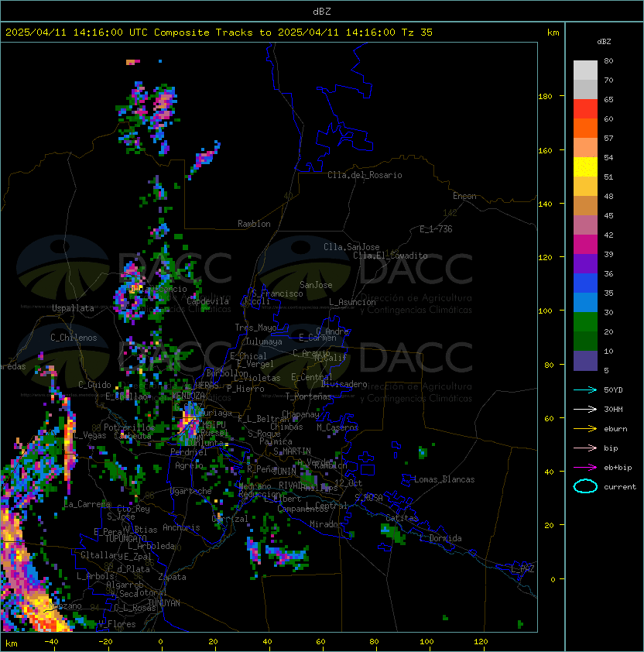Click the cyan 50YD arrow in legend

coord(585,389)
